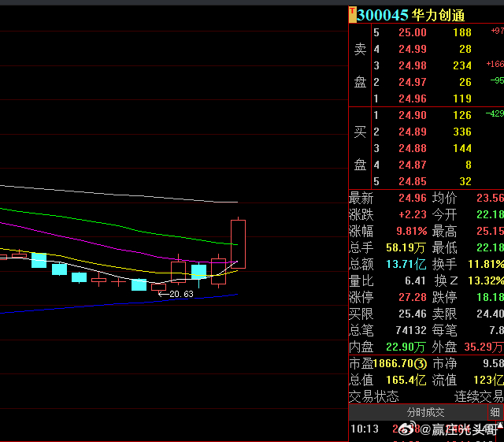
Task: Click the 内盘 value 22.90万
Action: coord(406,347)
